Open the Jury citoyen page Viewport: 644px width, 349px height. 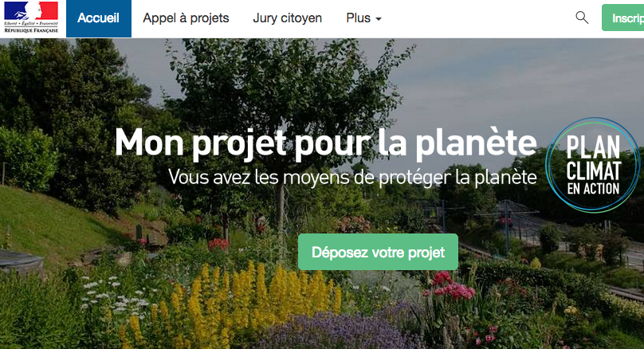pos(288,18)
